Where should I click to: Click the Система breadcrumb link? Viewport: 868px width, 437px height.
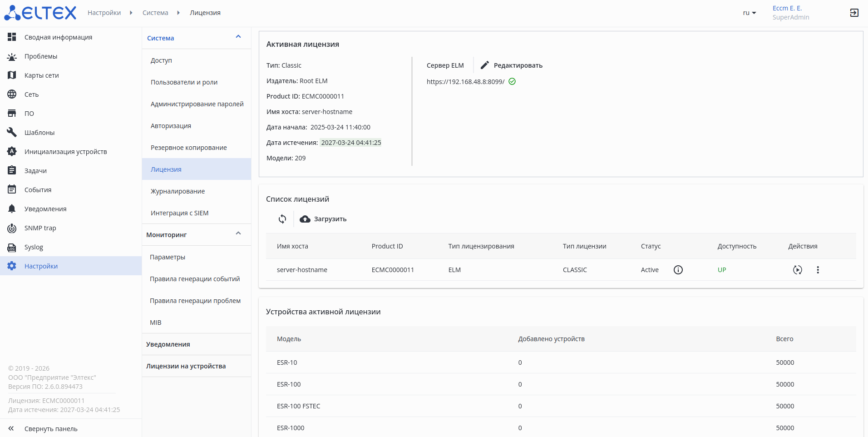tap(155, 13)
